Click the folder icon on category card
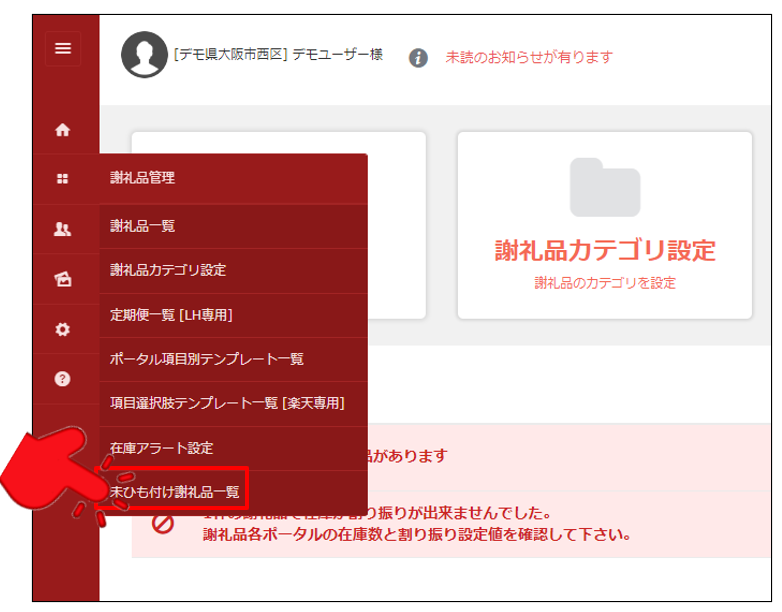The image size is (782, 612). click(x=604, y=188)
